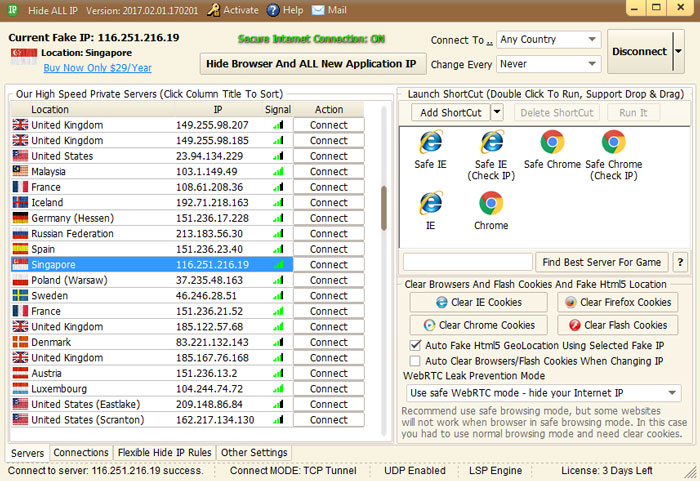The image size is (700, 481).
Task: Connect to the Malaysia server 103.1.149.49
Action: (329, 171)
